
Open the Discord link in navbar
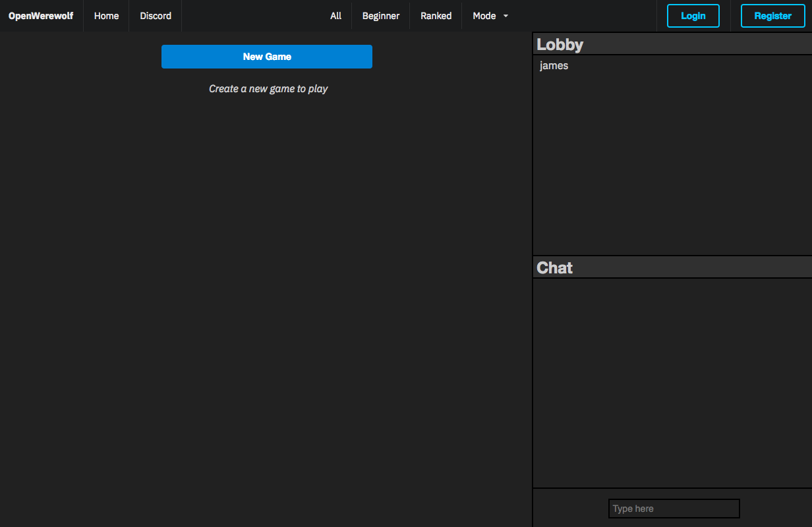click(x=156, y=16)
